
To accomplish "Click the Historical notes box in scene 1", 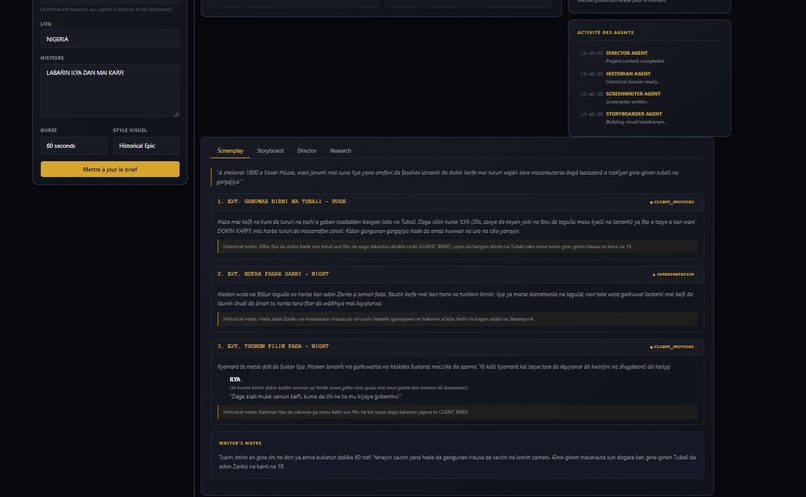I will 457,247.
